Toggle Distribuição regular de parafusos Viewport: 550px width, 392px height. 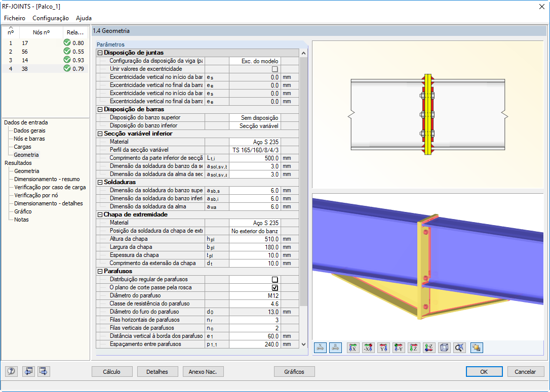(x=274, y=279)
